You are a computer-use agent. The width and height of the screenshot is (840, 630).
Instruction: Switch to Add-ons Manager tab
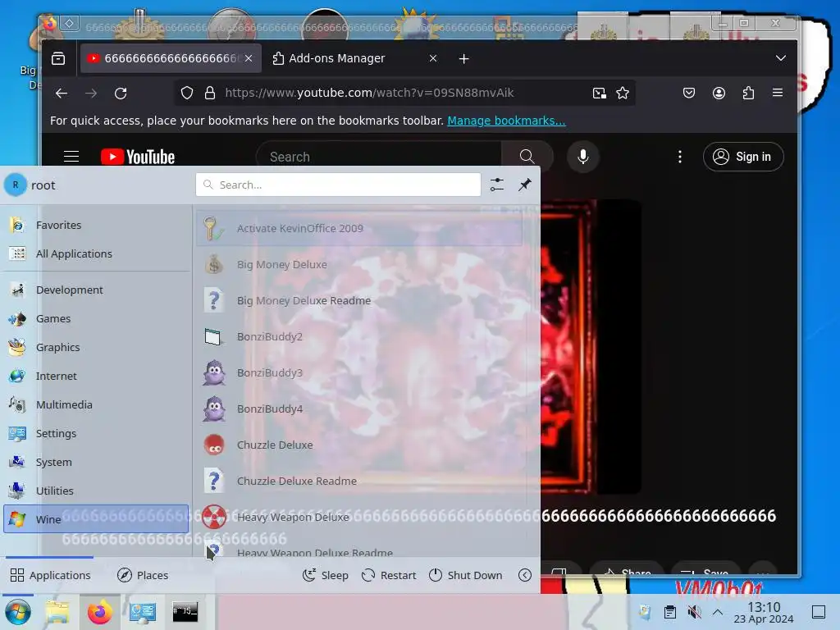[x=354, y=58]
